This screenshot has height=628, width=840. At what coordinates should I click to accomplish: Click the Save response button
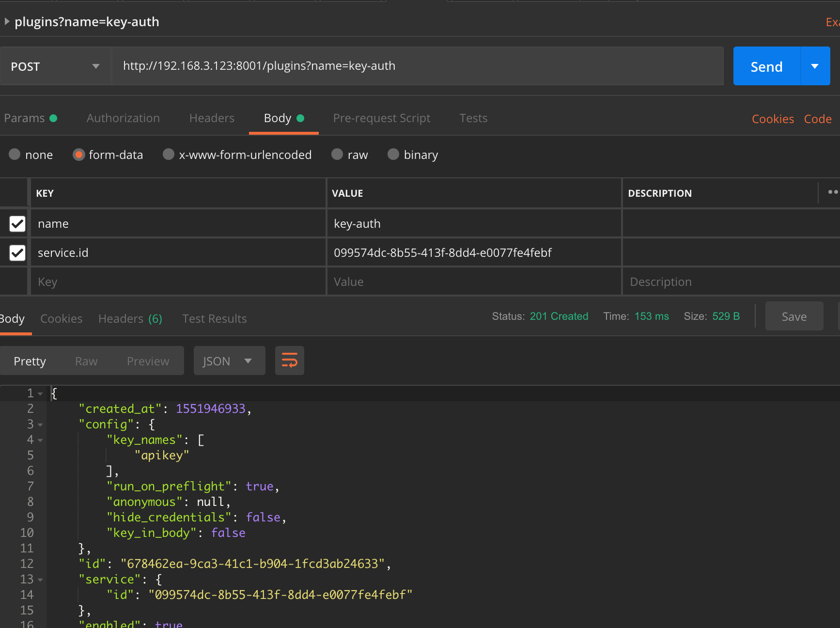point(794,316)
